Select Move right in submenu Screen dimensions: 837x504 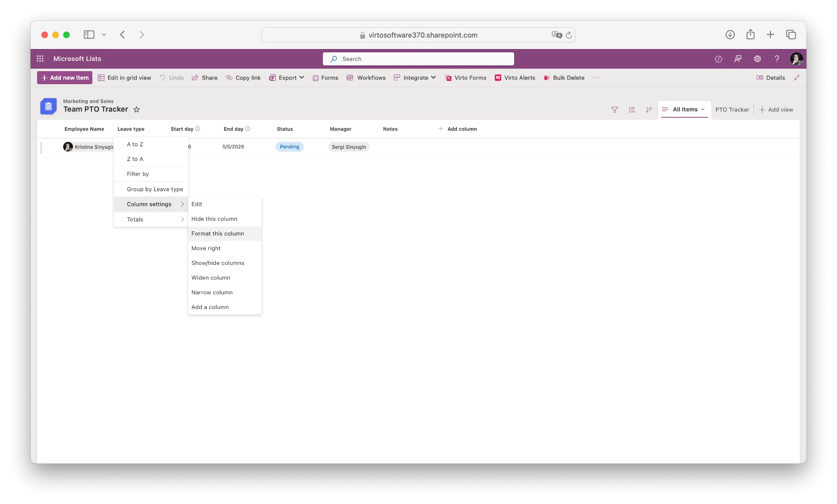tap(224, 249)
